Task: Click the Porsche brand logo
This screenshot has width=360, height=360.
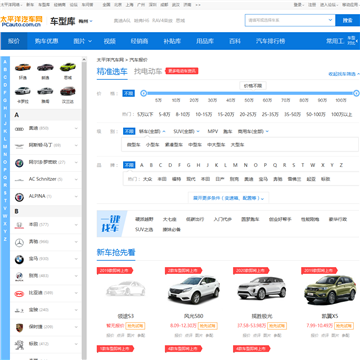Action: click(x=19, y=327)
